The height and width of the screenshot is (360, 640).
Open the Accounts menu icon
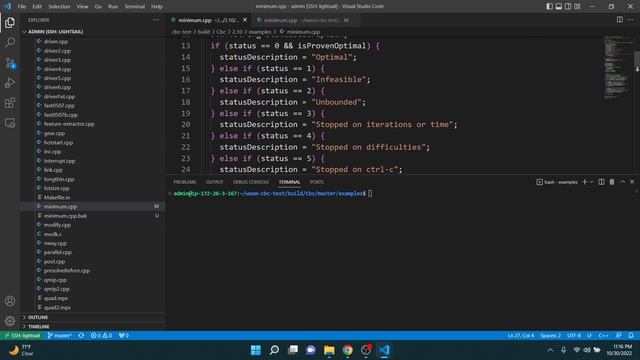pos(10,301)
